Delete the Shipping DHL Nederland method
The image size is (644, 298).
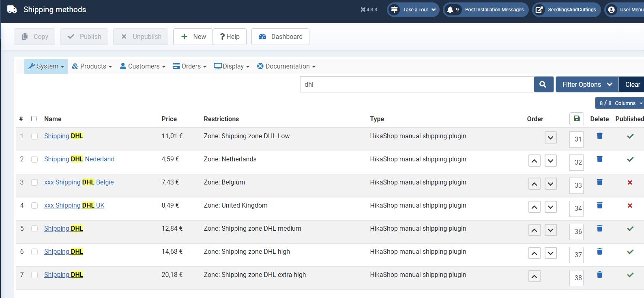click(x=599, y=159)
